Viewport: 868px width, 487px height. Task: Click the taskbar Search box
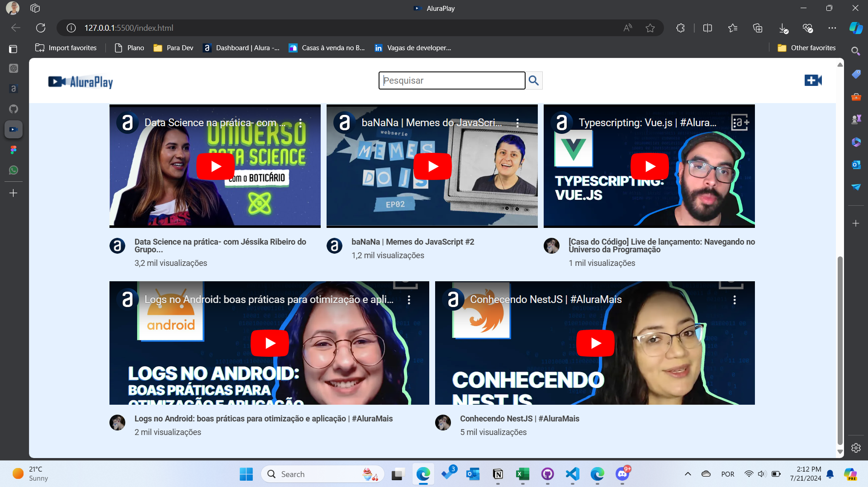click(x=323, y=474)
